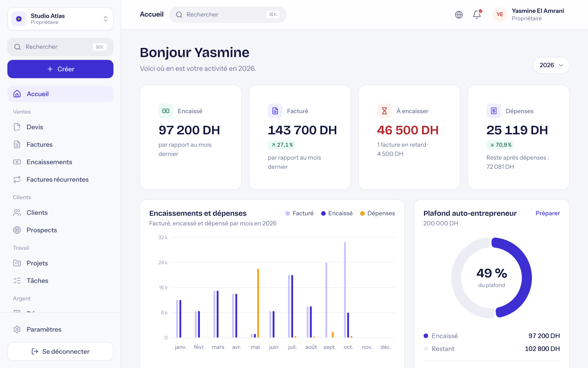Click the Encaissements sidebar cash icon
The image size is (588, 368).
pos(17,162)
